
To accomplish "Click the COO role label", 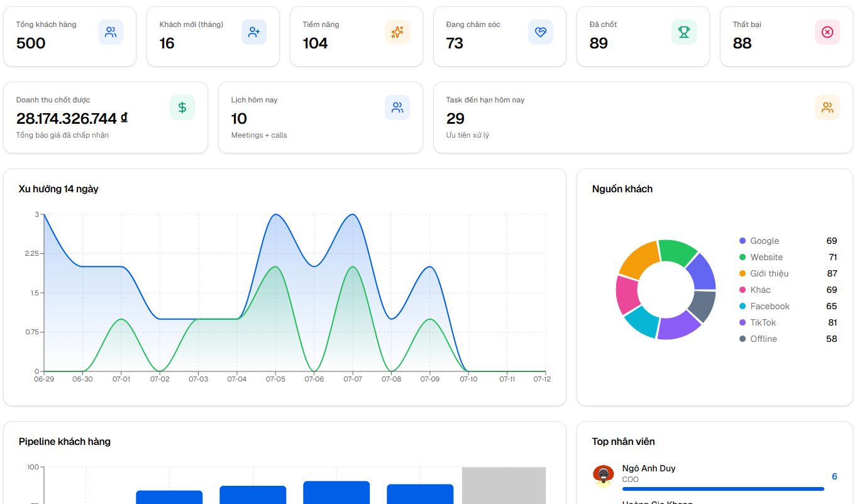I will coord(630,479).
